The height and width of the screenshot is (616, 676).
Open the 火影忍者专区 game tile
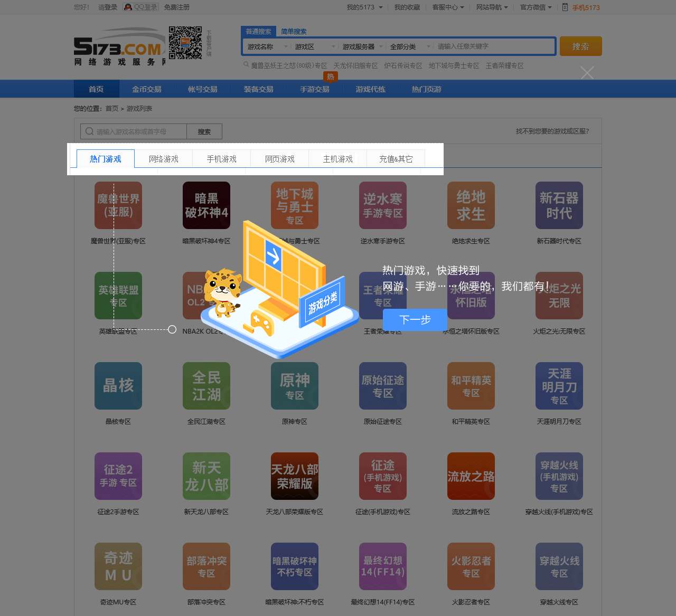[471, 566]
